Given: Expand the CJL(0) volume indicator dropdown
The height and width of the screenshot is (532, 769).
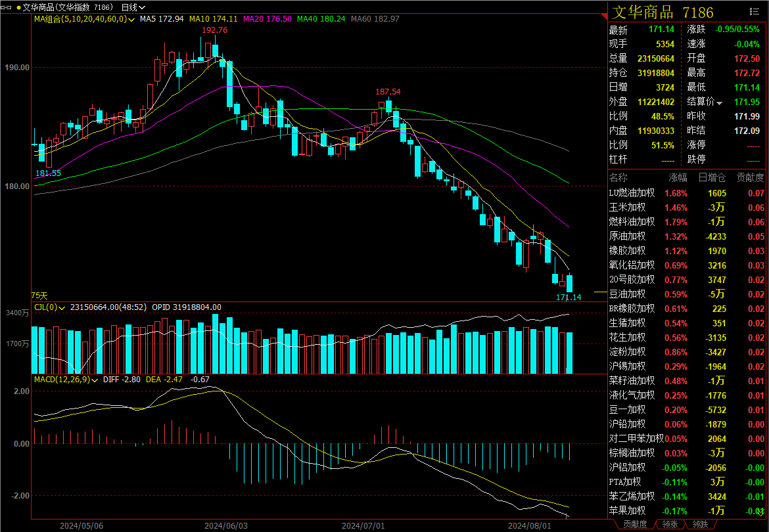Looking at the screenshot, I should (61, 307).
